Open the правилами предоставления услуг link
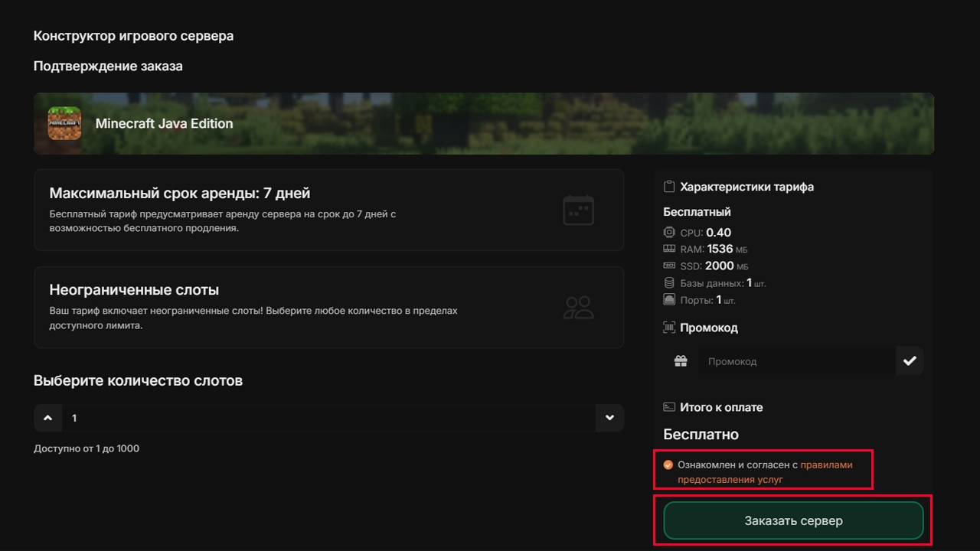980x551 pixels. [827, 465]
